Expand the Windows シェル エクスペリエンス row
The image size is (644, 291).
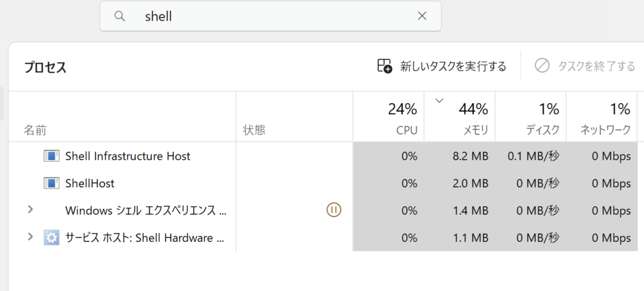pos(30,210)
